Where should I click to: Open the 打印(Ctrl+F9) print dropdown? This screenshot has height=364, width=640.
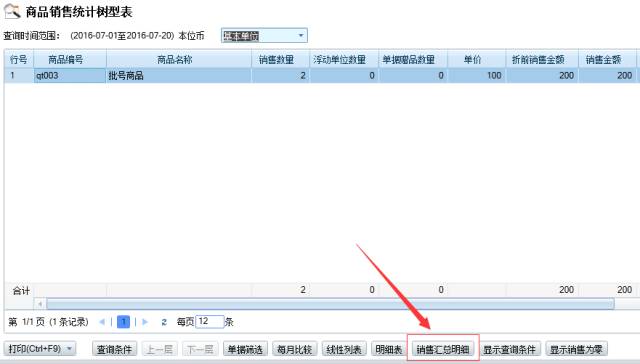click(x=40, y=349)
